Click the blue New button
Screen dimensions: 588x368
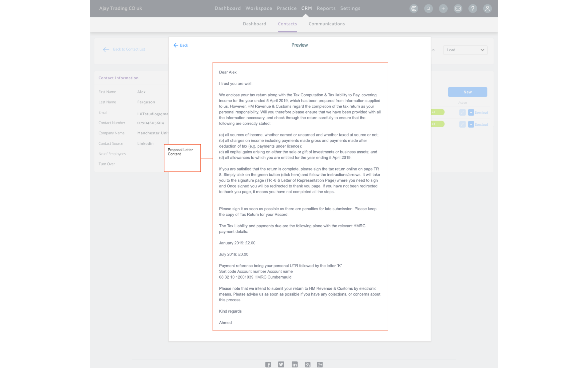[x=467, y=92]
